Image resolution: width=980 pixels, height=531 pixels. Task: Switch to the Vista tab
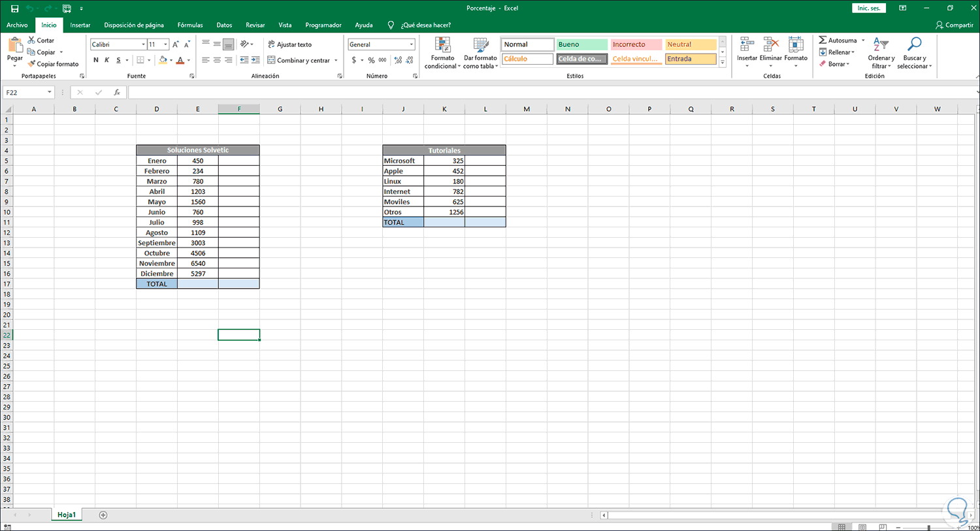click(285, 25)
